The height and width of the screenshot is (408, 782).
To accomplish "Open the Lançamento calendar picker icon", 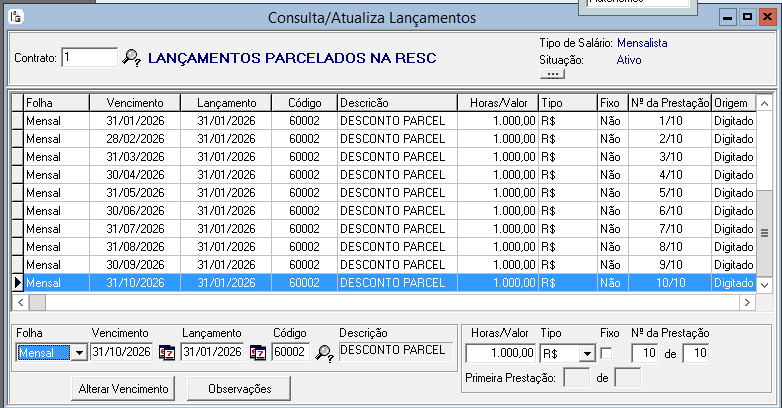I will 257,352.
